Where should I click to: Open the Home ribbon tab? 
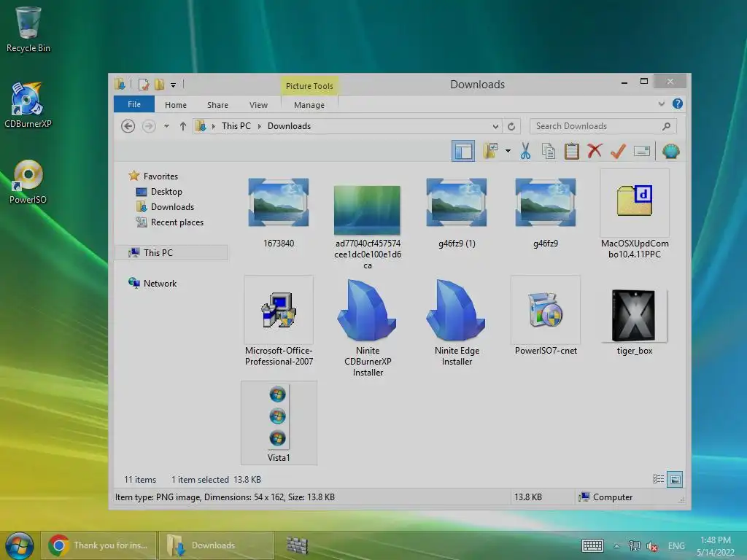tap(175, 105)
